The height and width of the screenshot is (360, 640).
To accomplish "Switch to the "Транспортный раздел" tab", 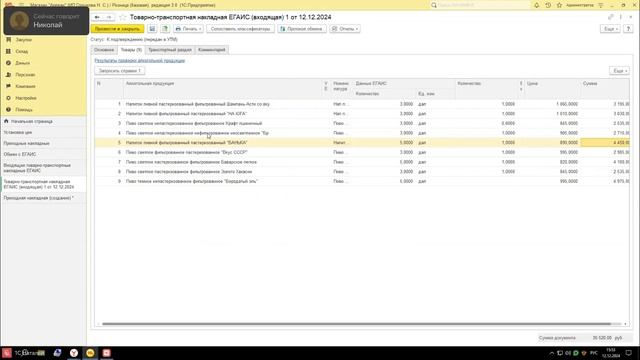I will [170, 50].
